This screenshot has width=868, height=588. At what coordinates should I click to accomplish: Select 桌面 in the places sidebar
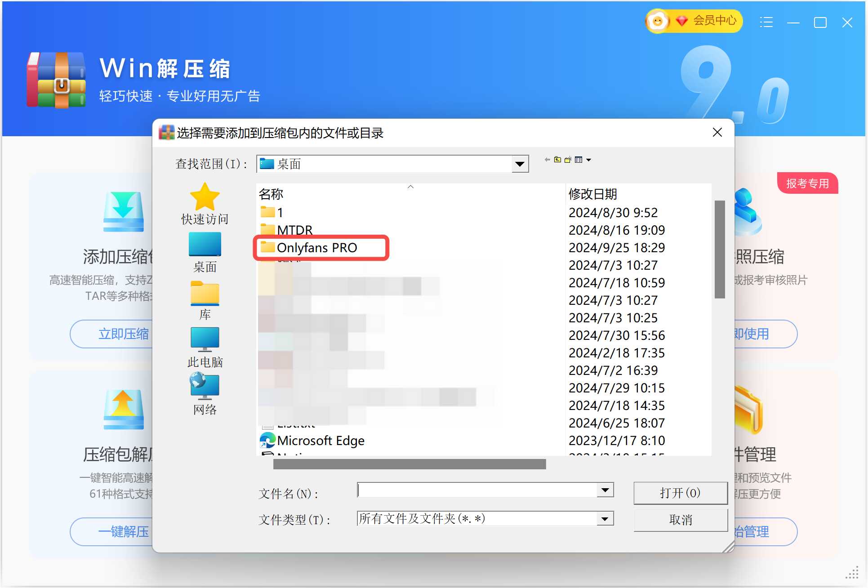(x=205, y=253)
